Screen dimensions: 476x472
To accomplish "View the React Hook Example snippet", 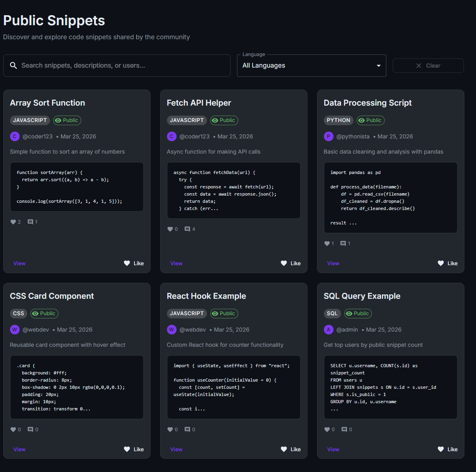I will point(177,449).
